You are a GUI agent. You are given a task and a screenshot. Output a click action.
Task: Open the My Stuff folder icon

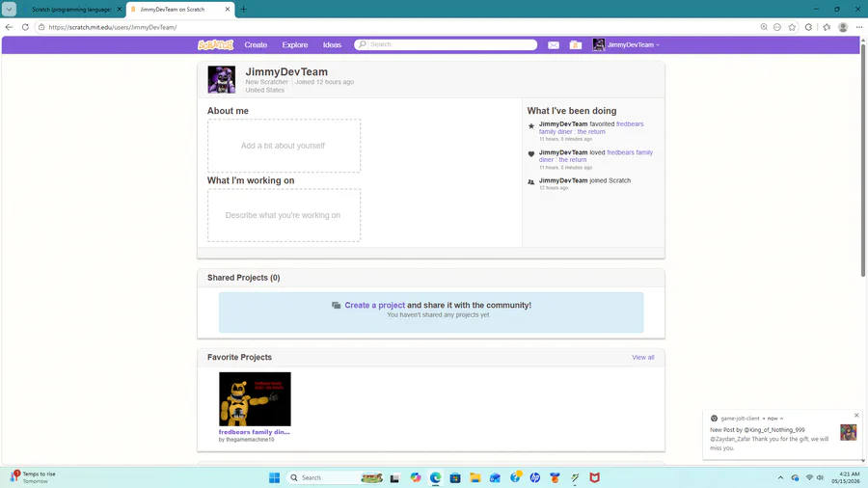[x=575, y=44]
